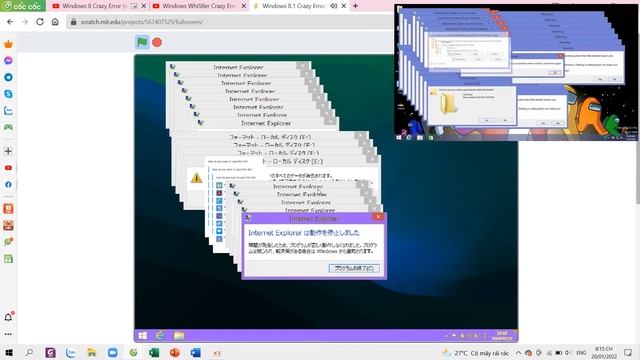Click the green flag to start the project
640x360 pixels.
[x=142, y=42]
